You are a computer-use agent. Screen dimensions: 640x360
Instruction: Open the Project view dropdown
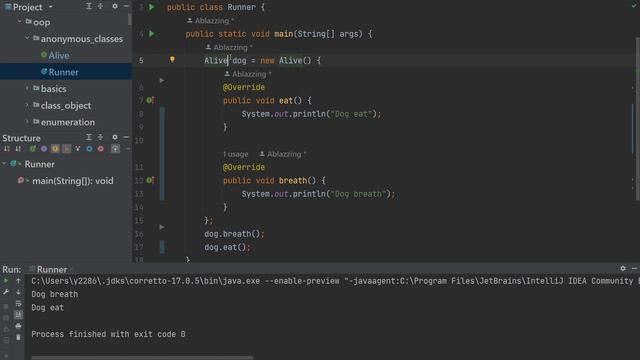pos(51,7)
